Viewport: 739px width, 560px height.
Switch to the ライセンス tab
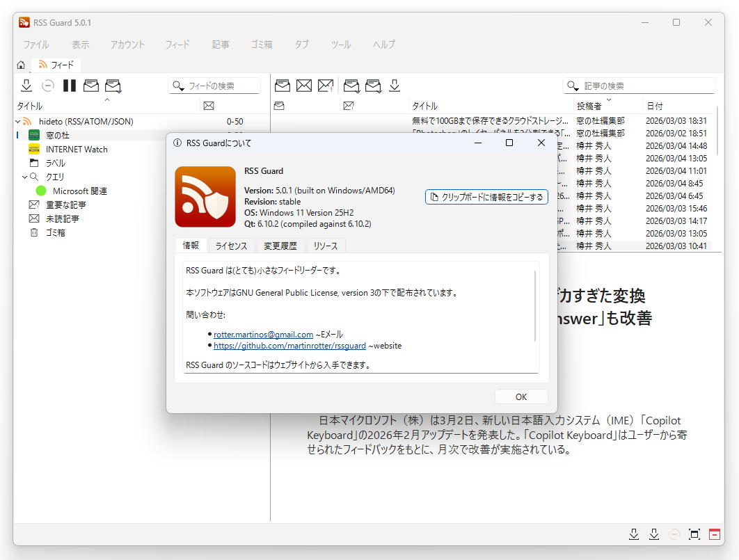[231, 246]
